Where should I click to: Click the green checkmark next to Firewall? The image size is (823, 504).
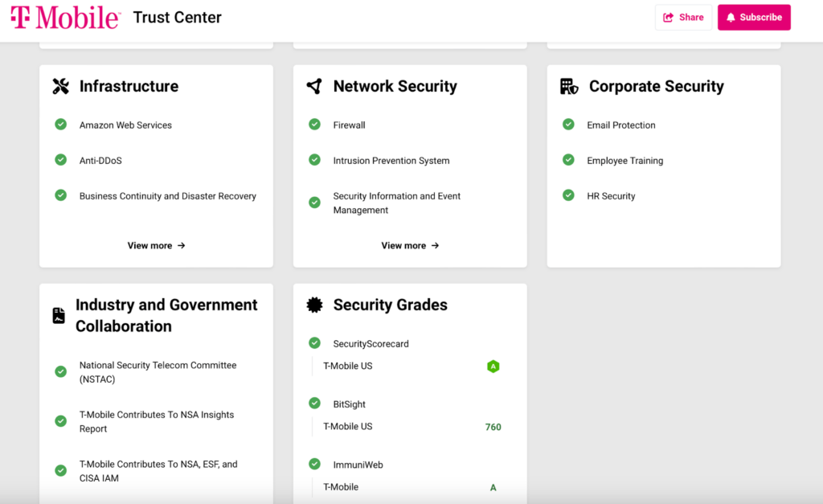[x=314, y=125]
